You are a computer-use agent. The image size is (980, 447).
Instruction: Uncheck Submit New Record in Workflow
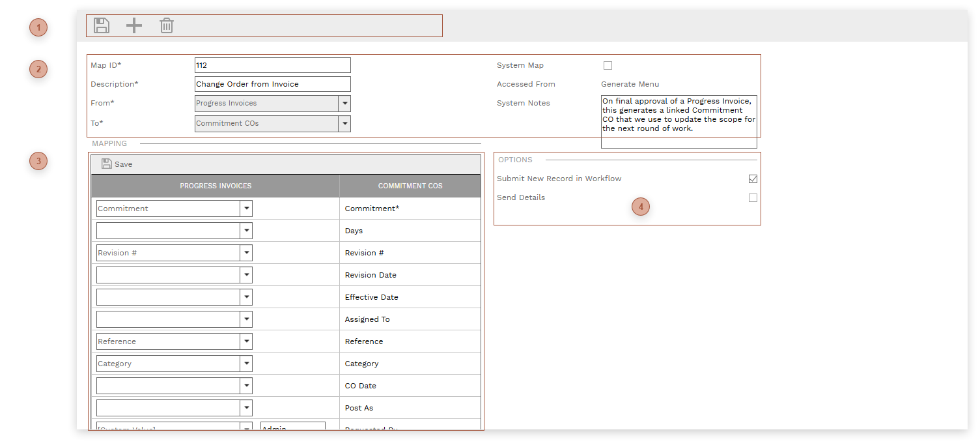[753, 179]
